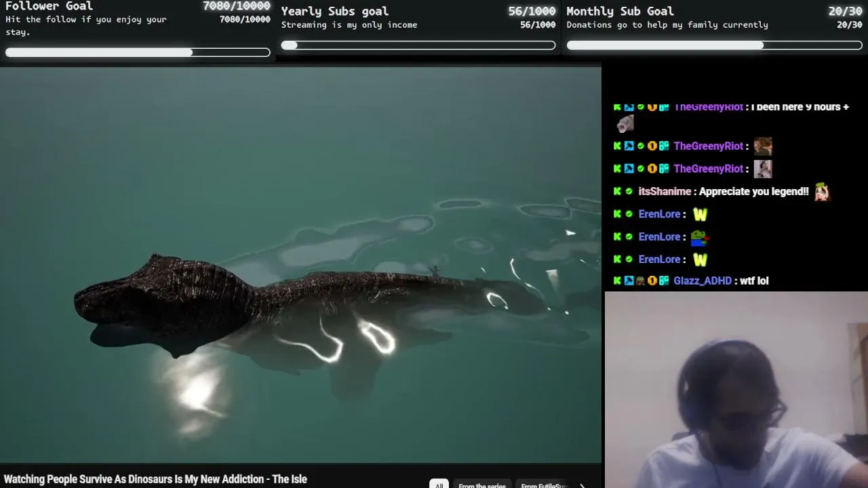Click the bold "20/30" monthly sub count

[x=845, y=11]
